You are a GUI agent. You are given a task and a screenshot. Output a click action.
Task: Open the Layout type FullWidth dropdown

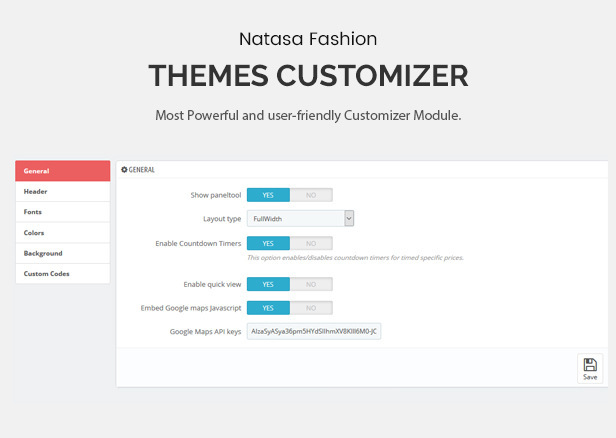click(x=295, y=218)
